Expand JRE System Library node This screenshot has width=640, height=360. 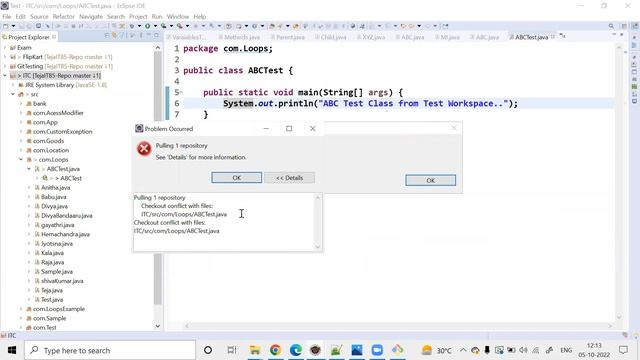coord(13,85)
